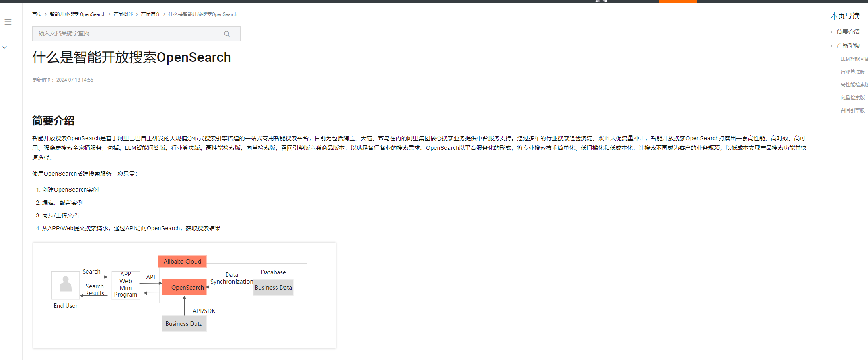The height and width of the screenshot is (360, 868).
Task: Jump to 简要介绍 in page guide
Action: pos(848,32)
